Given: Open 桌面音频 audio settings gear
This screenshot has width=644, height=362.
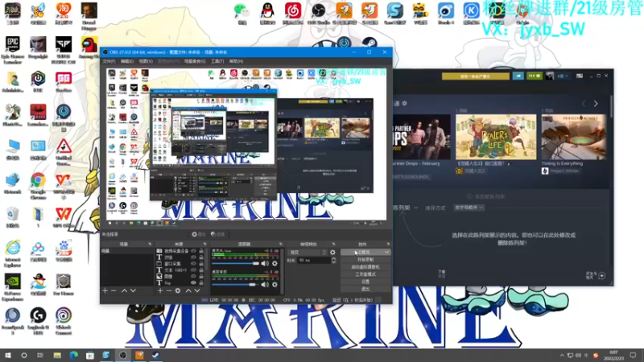Looking at the screenshot, I should 275,285.
